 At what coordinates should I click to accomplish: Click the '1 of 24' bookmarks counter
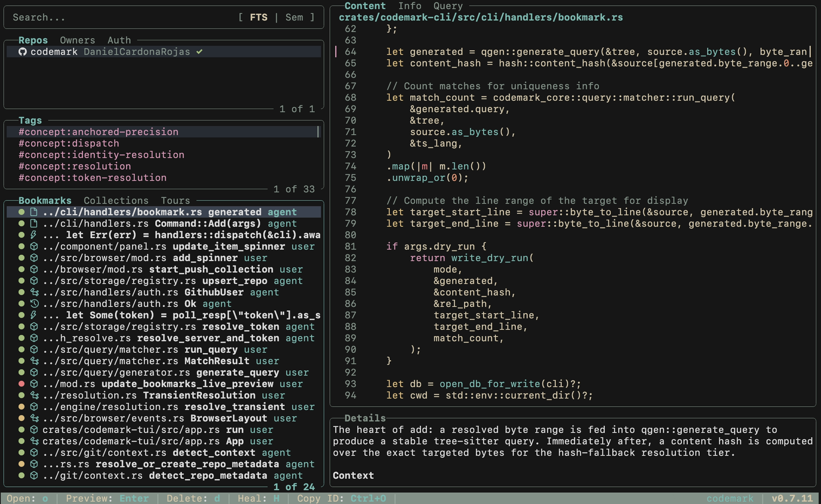[x=294, y=487]
